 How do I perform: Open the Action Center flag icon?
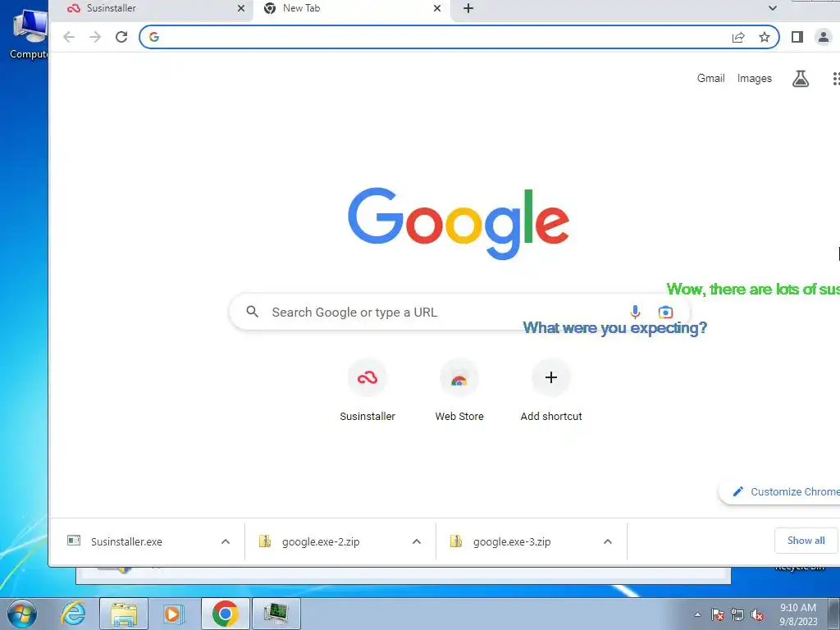(718, 614)
